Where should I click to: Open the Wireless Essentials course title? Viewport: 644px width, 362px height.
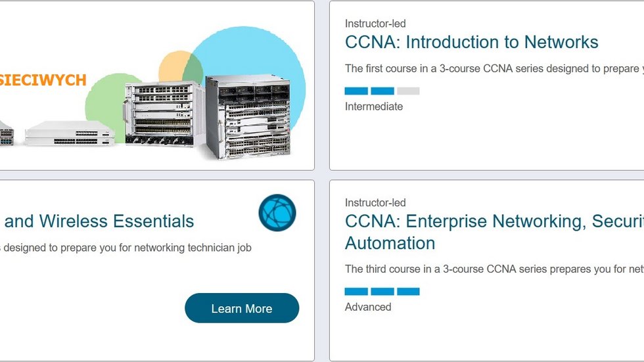[99, 221]
